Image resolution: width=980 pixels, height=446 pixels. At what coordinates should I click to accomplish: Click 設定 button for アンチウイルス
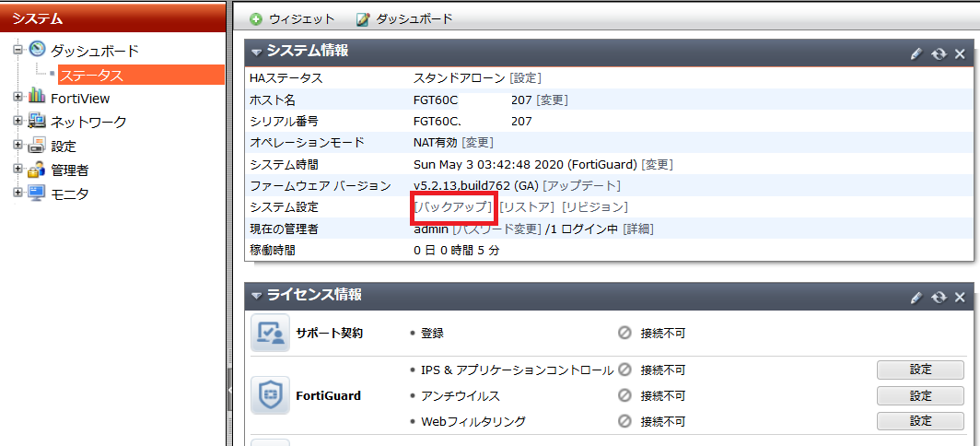920,395
